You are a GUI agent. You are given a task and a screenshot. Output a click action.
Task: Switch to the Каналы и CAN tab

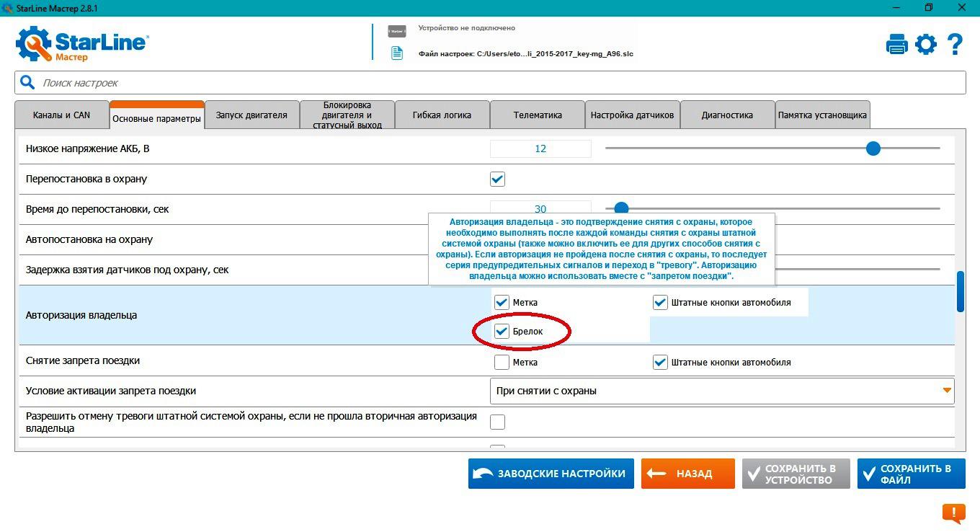[x=62, y=115]
